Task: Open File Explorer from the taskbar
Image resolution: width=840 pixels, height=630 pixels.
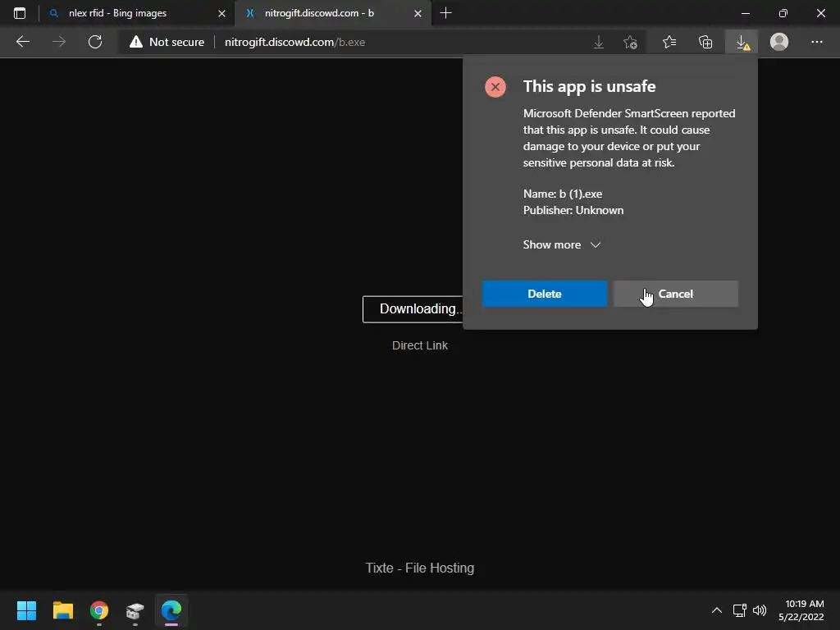Action: pos(62,610)
